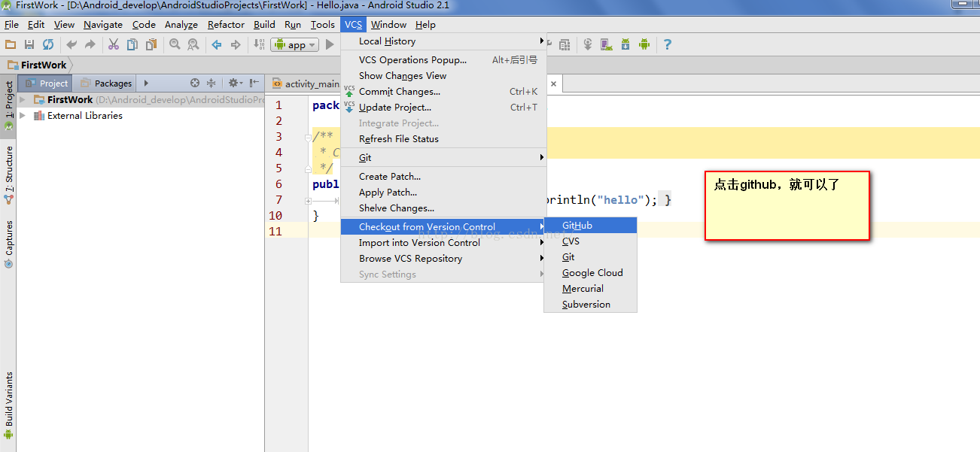Click the Save All toolbar icon
The image size is (980, 452).
(x=29, y=45)
